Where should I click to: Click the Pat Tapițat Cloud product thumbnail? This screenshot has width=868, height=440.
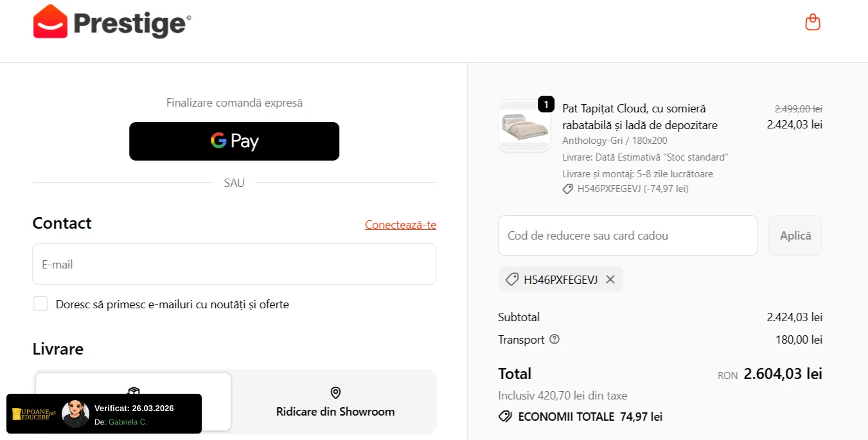point(524,127)
